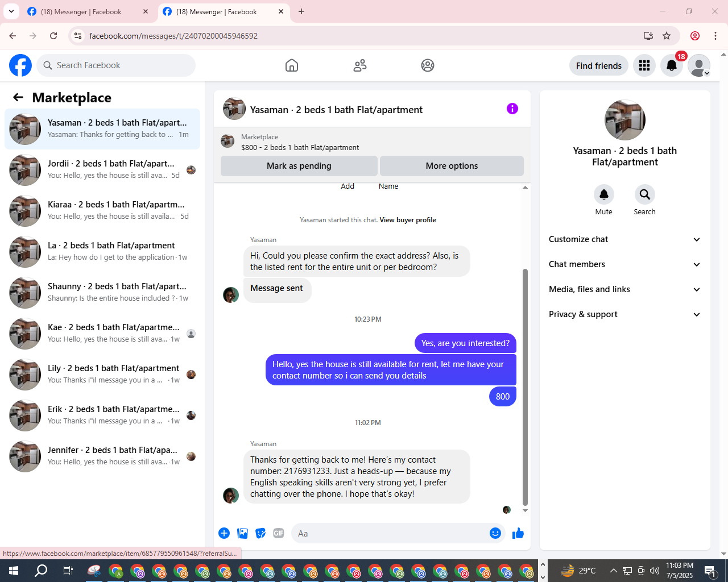The height and width of the screenshot is (582, 728).
Task: Expand the Privacy & support section
Action: pos(625,314)
